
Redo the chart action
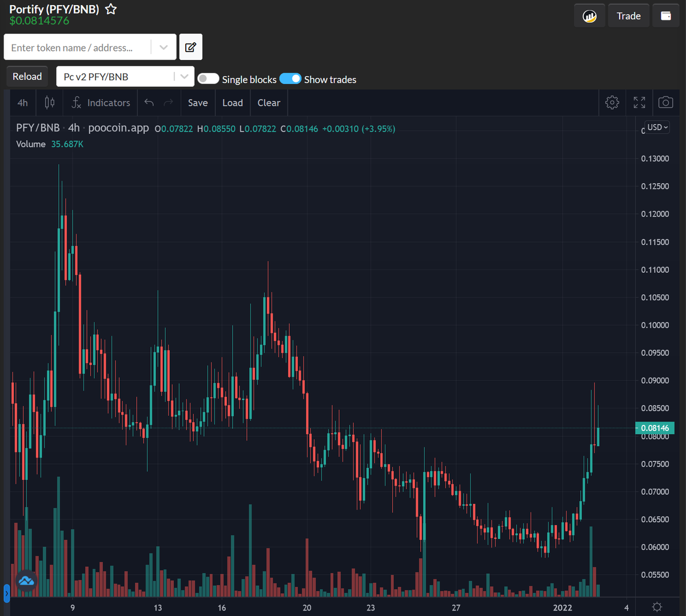click(x=169, y=103)
